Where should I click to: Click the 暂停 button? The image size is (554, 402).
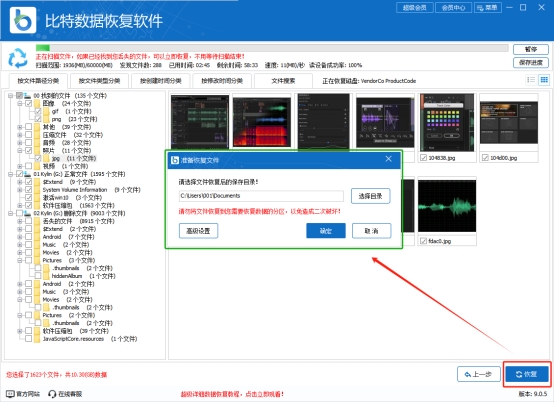(531, 49)
